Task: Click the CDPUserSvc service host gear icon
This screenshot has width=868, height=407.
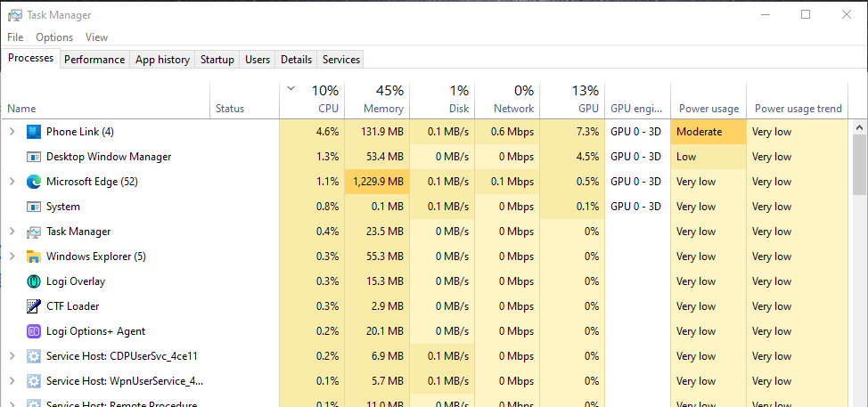Action: (x=34, y=356)
